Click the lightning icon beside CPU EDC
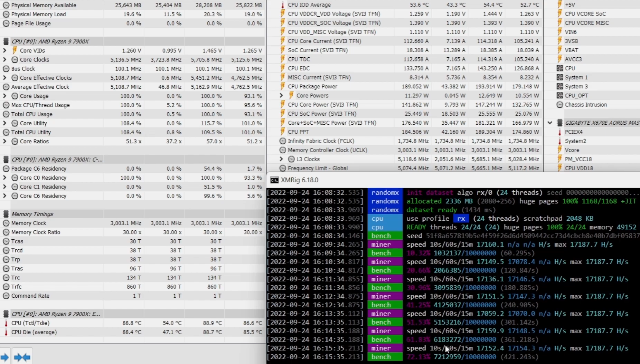 click(283, 68)
